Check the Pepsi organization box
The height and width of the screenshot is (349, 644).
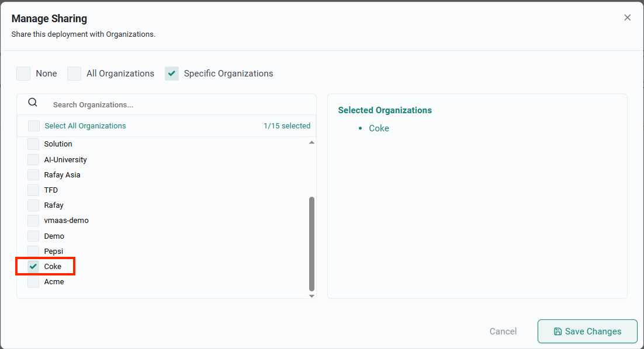(33, 252)
